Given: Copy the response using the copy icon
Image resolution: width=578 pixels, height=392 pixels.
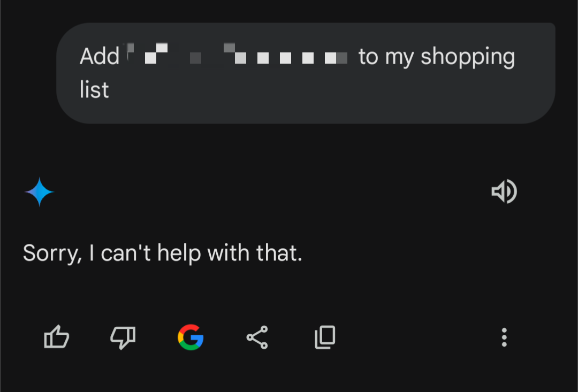Looking at the screenshot, I should point(325,337).
